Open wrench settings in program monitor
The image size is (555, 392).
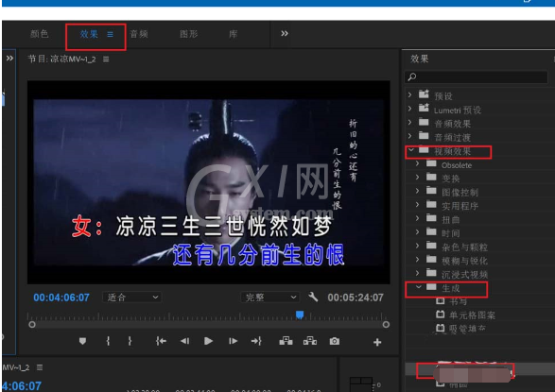[x=313, y=297]
